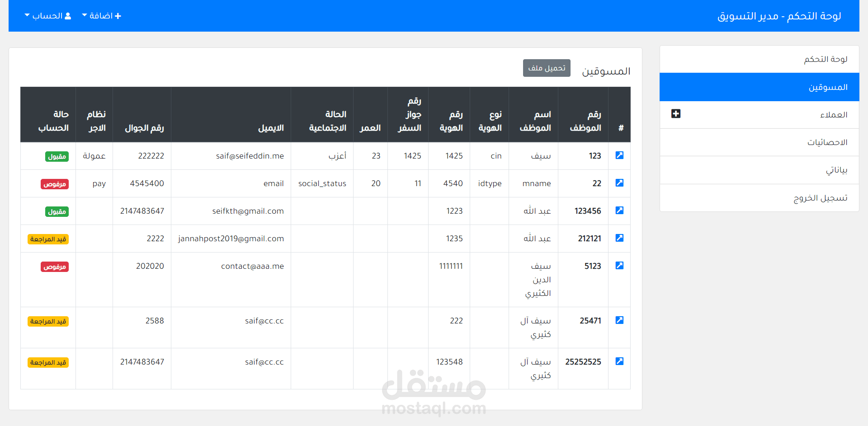Click the ID number 1111111

click(451, 266)
